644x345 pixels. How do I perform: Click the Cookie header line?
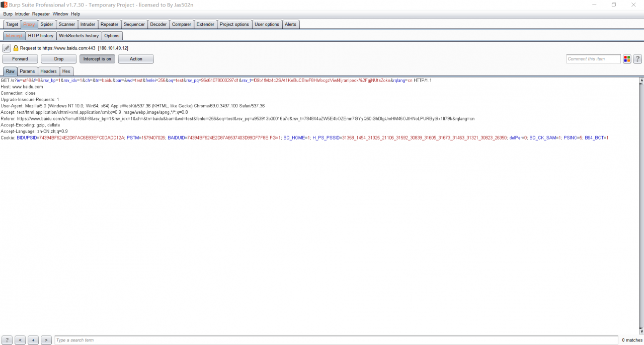[x=304, y=137]
